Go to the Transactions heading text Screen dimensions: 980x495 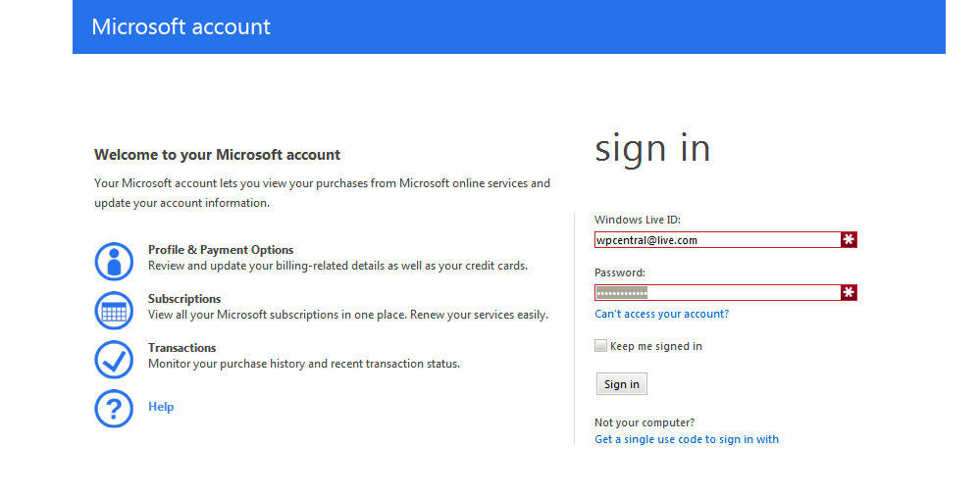181,348
